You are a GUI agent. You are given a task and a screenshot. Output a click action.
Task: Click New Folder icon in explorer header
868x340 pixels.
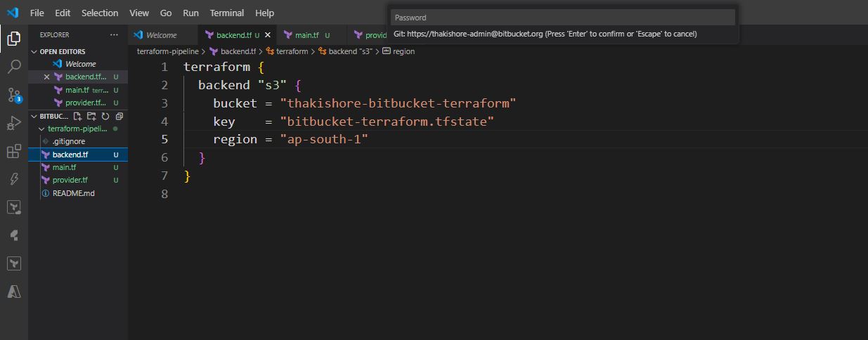[91, 116]
